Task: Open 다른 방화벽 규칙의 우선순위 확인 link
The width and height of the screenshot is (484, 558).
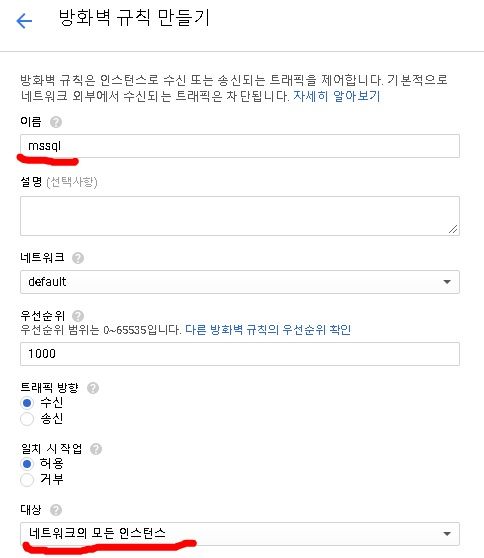Action: pyautogui.click(x=268, y=330)
